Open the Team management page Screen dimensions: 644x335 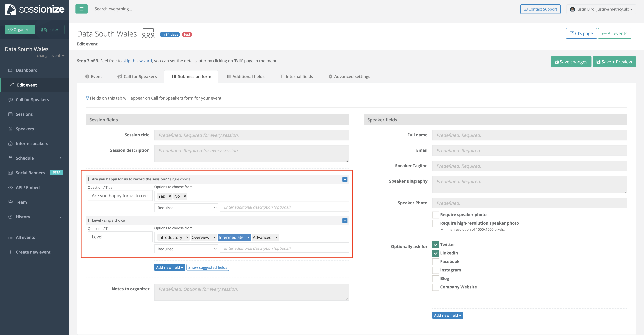[21, 202]
